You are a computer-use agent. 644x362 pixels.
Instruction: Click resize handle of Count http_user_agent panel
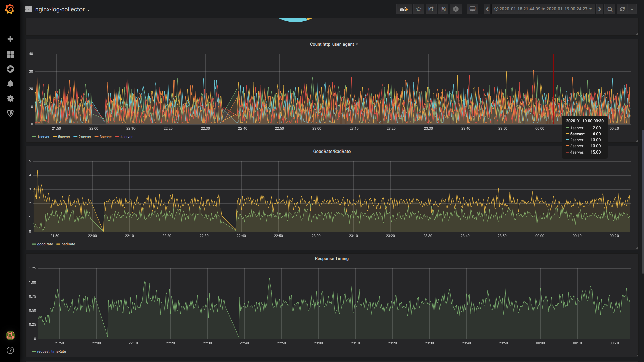pyautogui.click(x=637, y=141)
